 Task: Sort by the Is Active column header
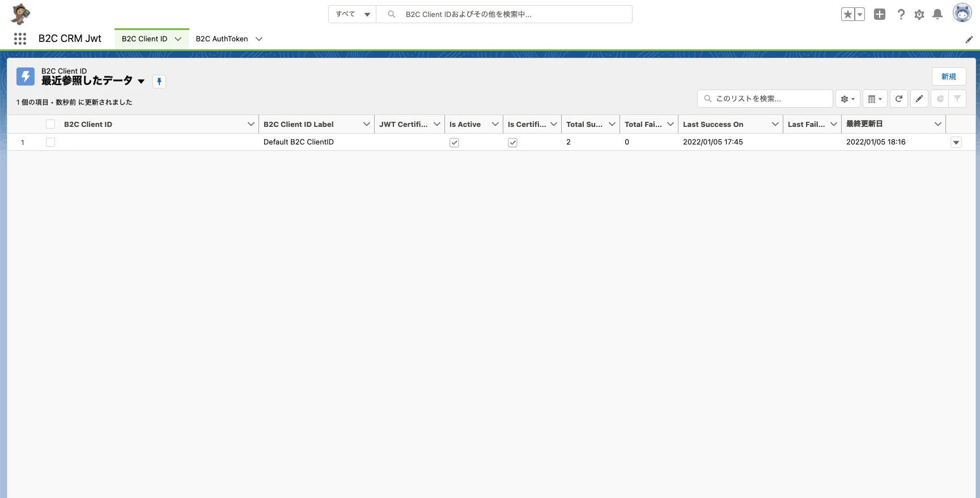tap(465, 124)
